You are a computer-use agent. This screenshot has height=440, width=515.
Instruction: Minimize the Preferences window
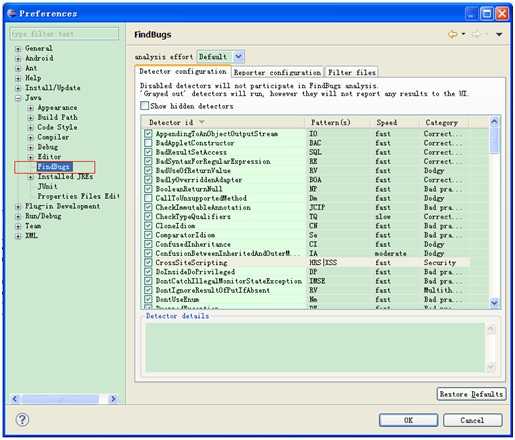coord(472,14)
